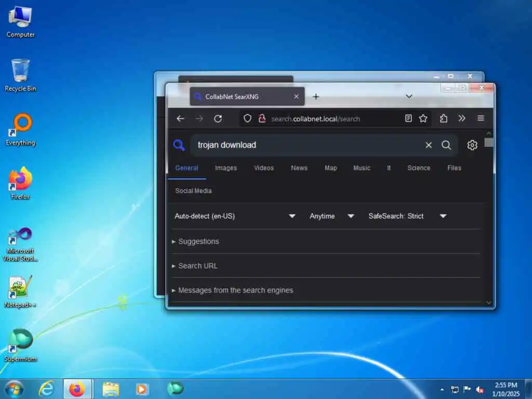Screen dimensions: 532x399
Task: Open Action Center flag icon
Action: 467,389
